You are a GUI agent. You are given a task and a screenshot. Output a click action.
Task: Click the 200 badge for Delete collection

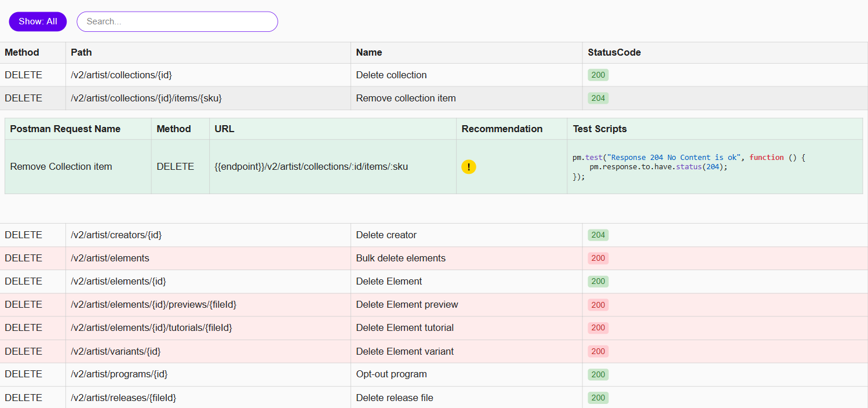pos(598,75)
